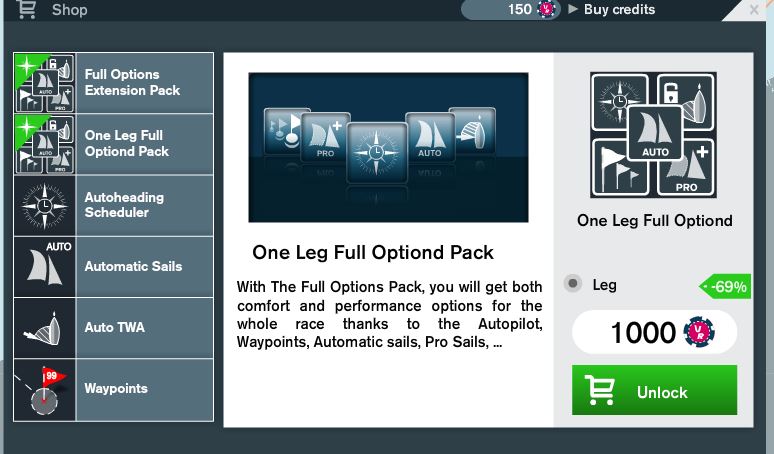
Task: Click the Automatic Sails AUTO icon
Action: pos(44,266)
